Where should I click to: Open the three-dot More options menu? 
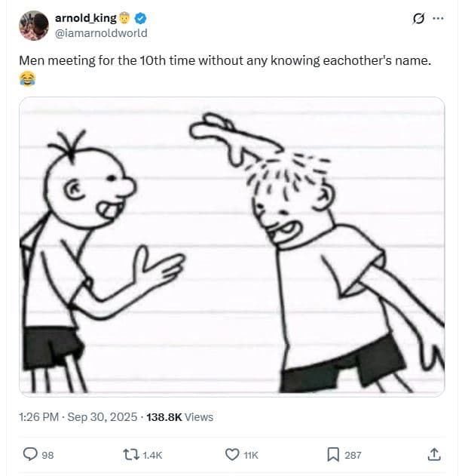click(x=438, y=18)
